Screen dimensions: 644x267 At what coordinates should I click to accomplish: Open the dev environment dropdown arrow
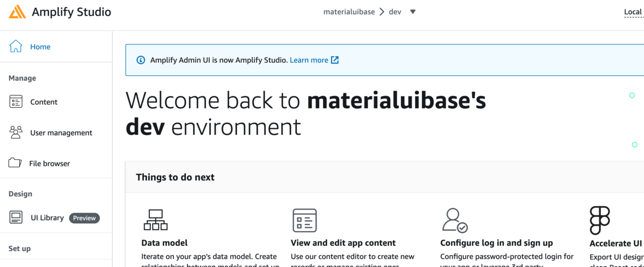click(413, 12)
